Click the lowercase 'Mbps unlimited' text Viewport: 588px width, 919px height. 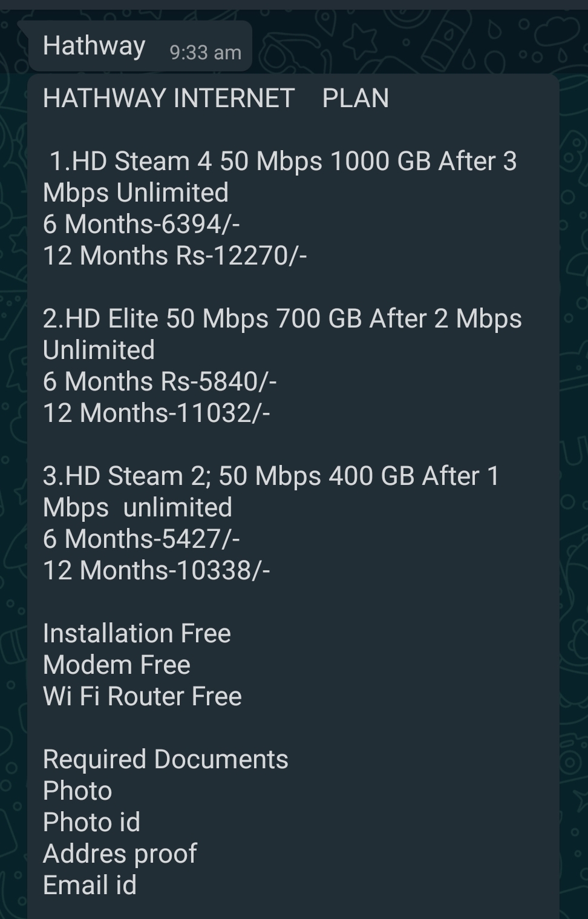(x=137, y=508)
